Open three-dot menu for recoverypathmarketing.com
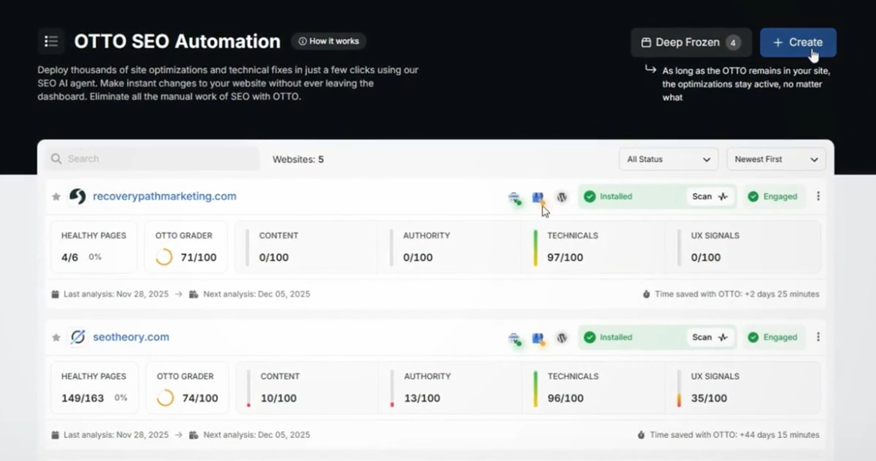 (x=818, y=197)
